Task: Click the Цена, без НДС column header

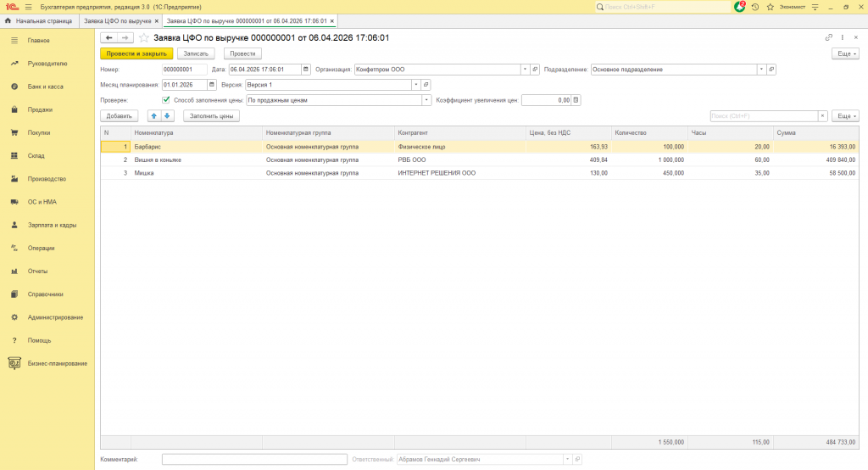Action: (x=569, y=133)
